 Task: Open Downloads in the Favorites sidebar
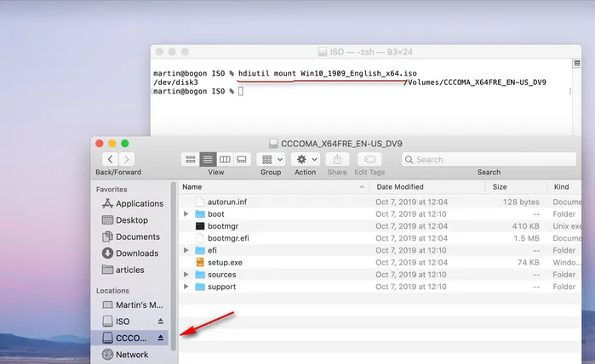[136, 253]
